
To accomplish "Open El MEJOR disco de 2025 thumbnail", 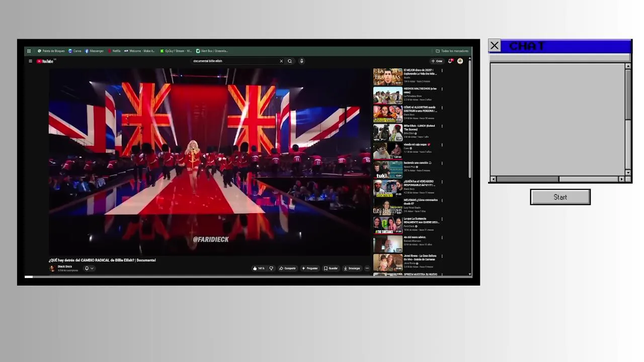I will 387,77.
